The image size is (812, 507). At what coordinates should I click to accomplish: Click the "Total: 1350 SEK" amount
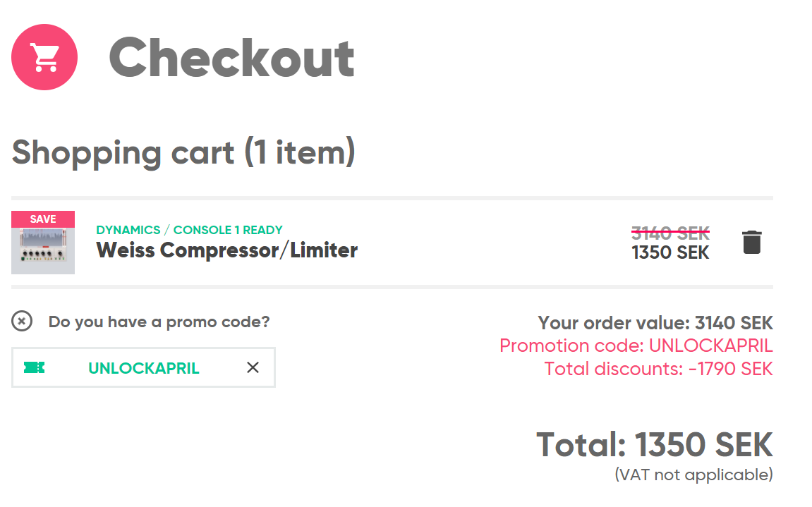[x=654, y=445]
